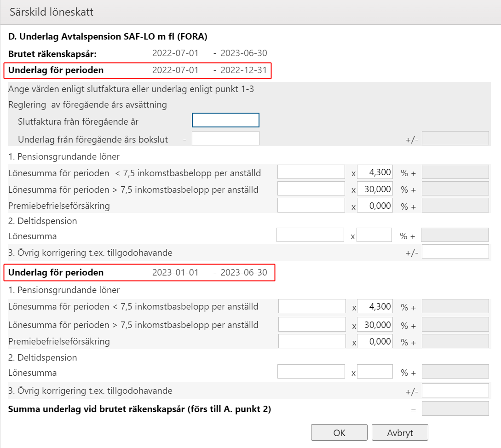The height and width of the screenshot is (448, 501).
Task: Click Deltidspension percent field in 2022 period
Action: [x=374, y=235]
